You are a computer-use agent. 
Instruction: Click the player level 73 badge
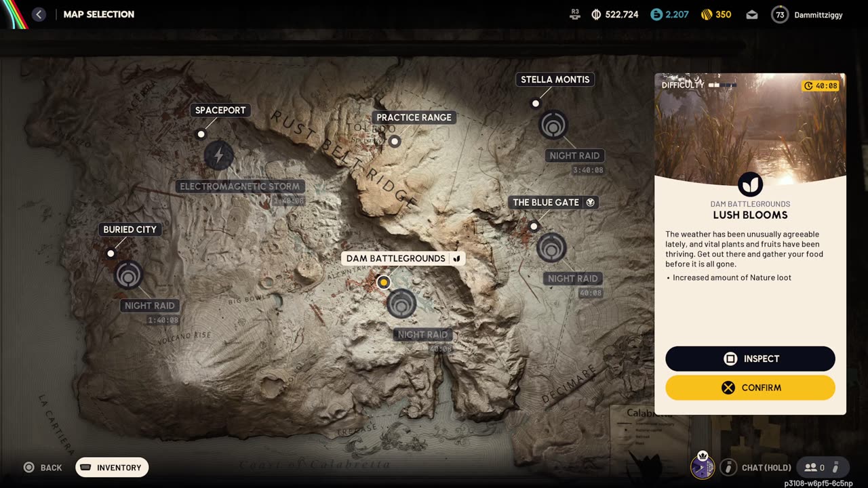[780, 14]
